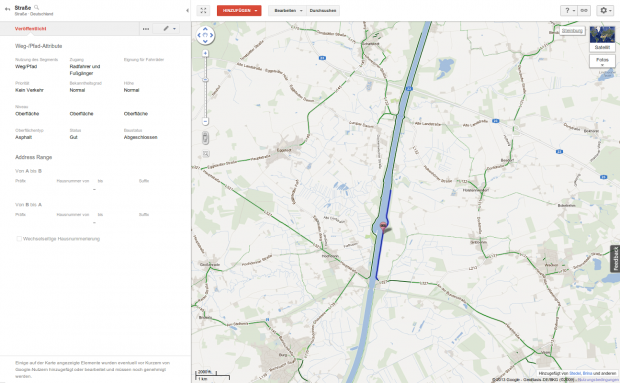
Task: Click the Radfahrer und Fußgänger access value
Action: [x=85, y=70]
